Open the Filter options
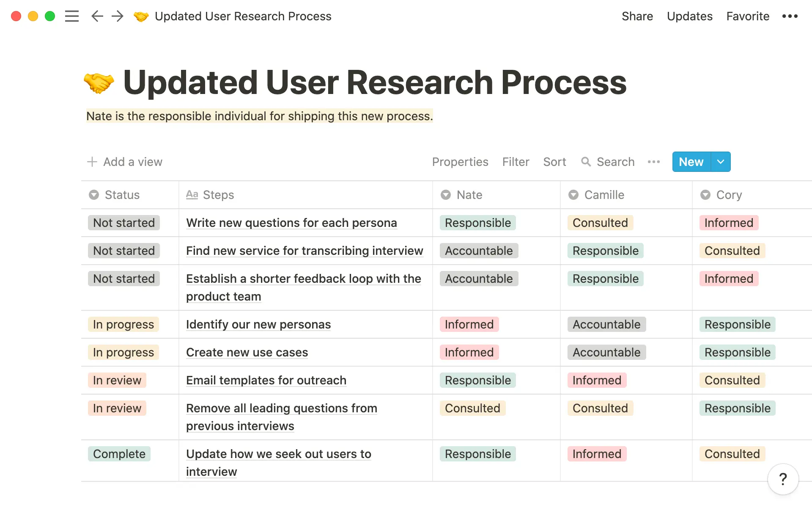The height and width of the screenshot is (508, 812). [x=516, y=162]
